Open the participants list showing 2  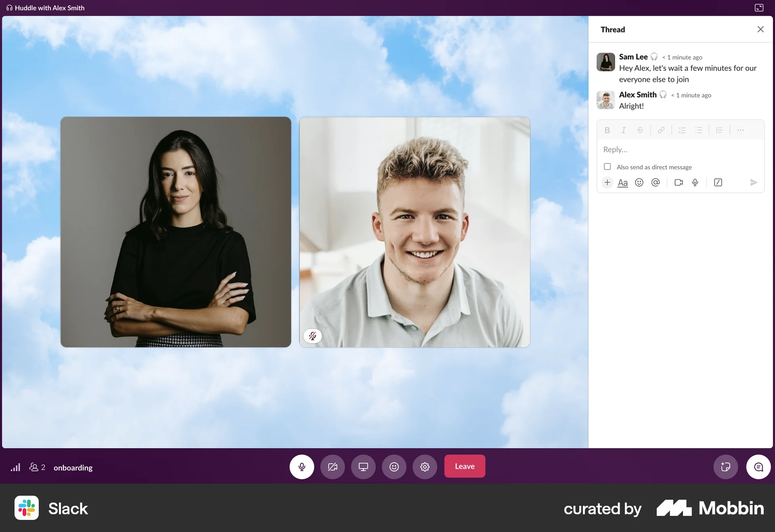(x=37, y=467)
